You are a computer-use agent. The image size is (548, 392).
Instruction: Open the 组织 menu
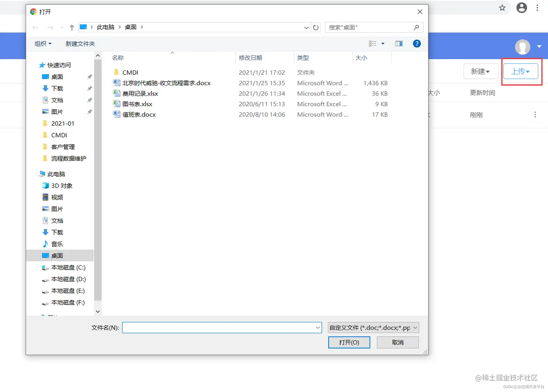coord(43,44)
